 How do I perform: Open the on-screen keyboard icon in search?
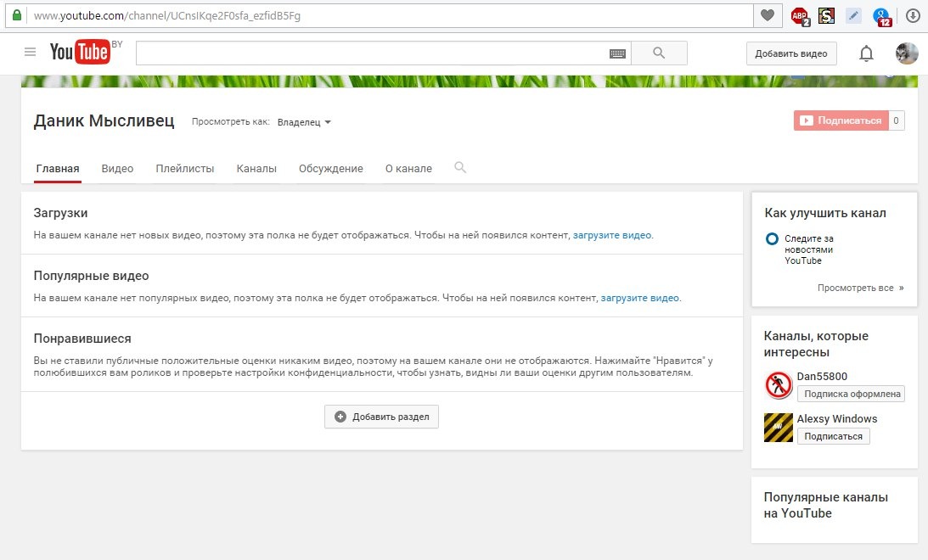(617, 53)
